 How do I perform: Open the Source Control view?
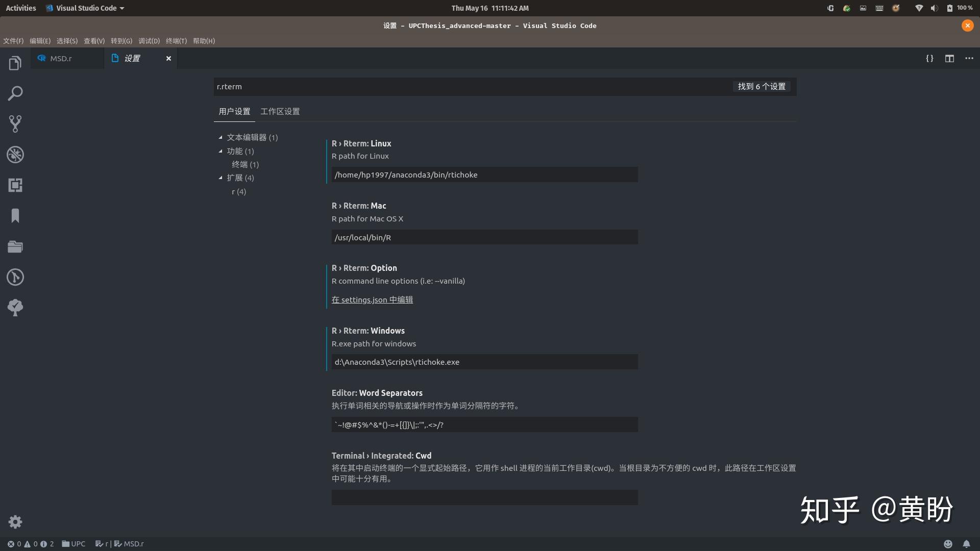click(x=15, y=124)
